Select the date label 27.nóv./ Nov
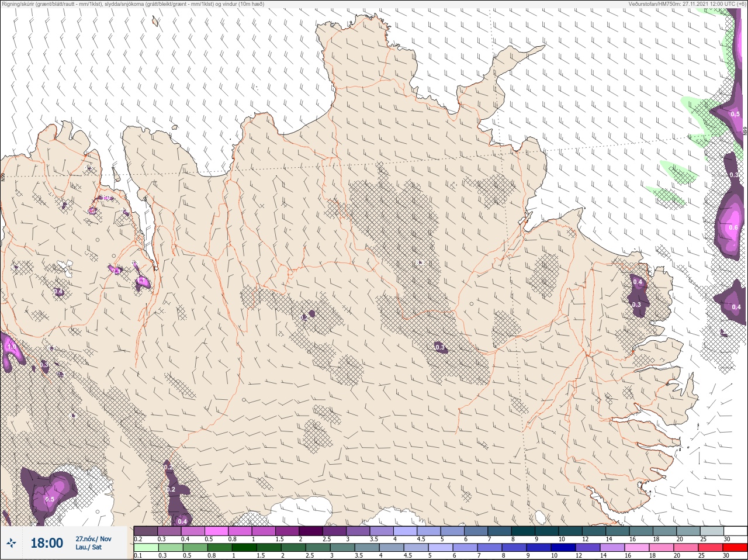The height and width of the screenshot is (560, 748). [x=93, y=539]
